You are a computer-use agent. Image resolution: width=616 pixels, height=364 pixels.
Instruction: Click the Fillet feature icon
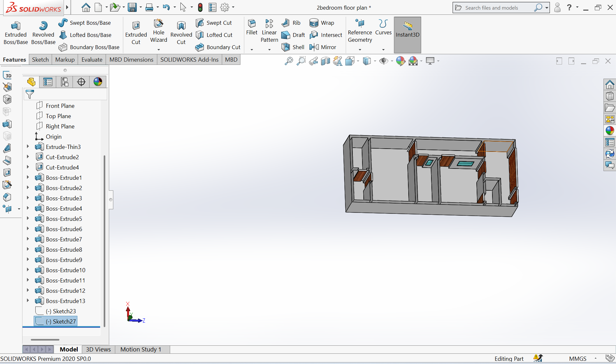point(252,28)
